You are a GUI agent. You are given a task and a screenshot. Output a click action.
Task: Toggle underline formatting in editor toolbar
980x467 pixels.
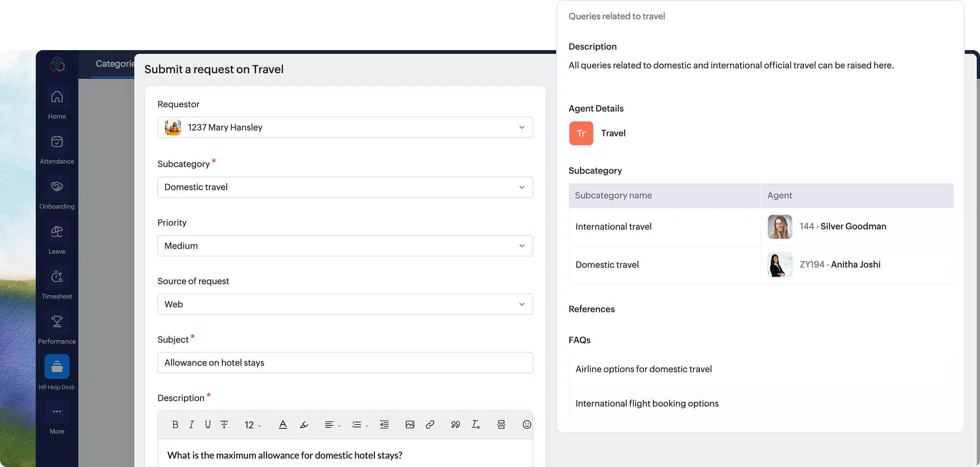[207, 425]
